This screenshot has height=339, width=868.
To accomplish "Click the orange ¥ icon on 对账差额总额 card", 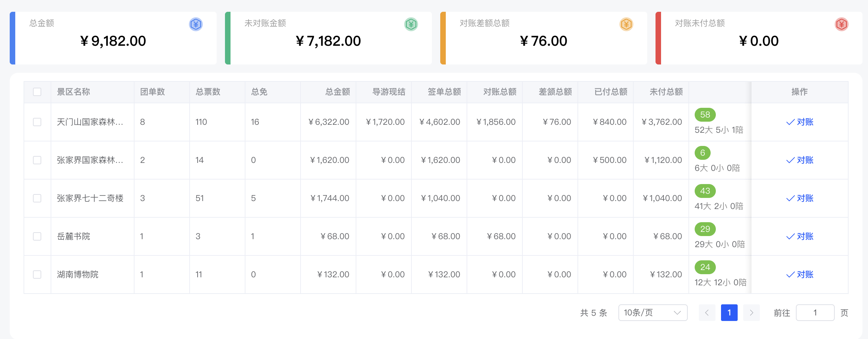I will (x=626, y=24).
